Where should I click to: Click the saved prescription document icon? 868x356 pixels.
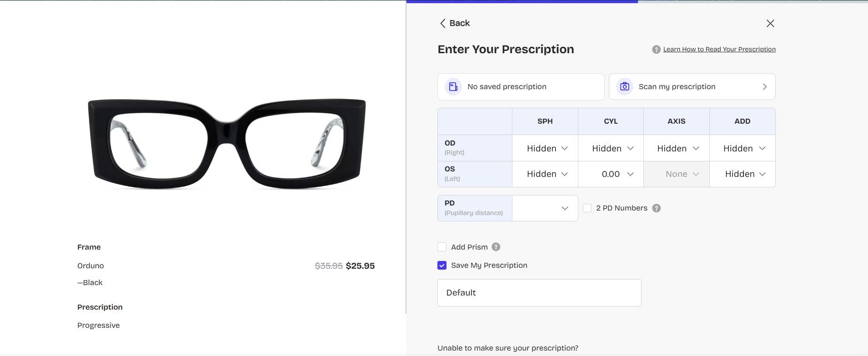(x=453, y=86)
